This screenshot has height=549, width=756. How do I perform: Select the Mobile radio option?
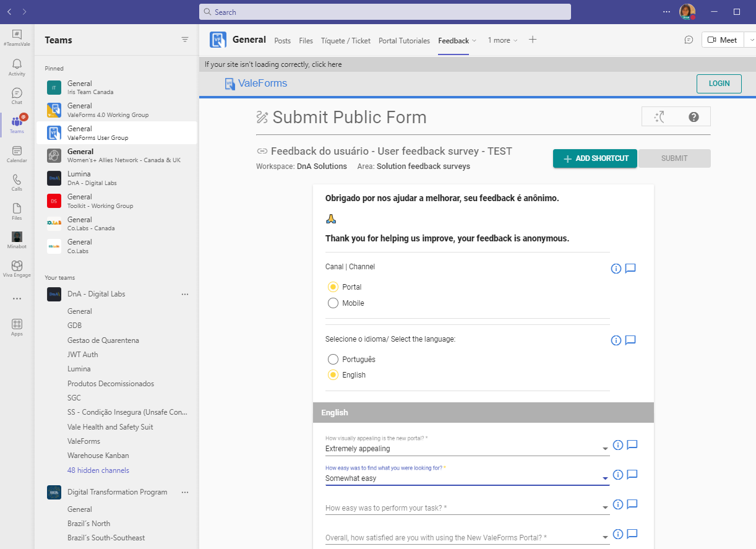333,303
